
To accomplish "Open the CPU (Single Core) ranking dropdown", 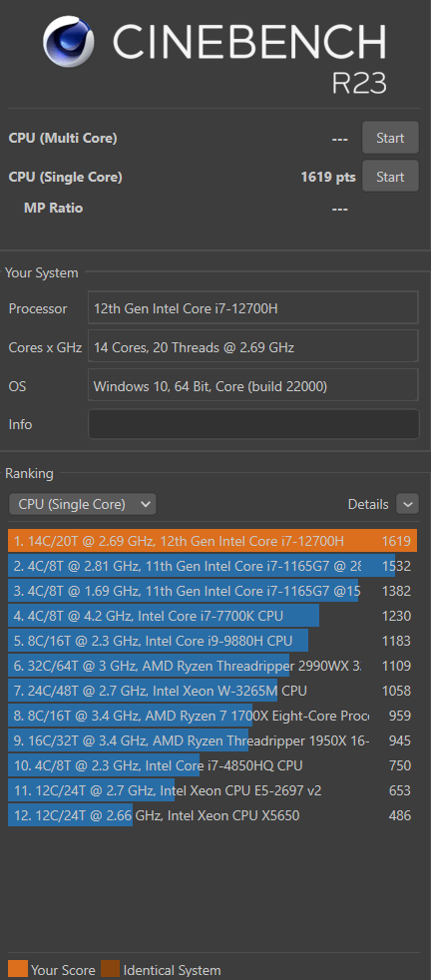I will [83, 504].
